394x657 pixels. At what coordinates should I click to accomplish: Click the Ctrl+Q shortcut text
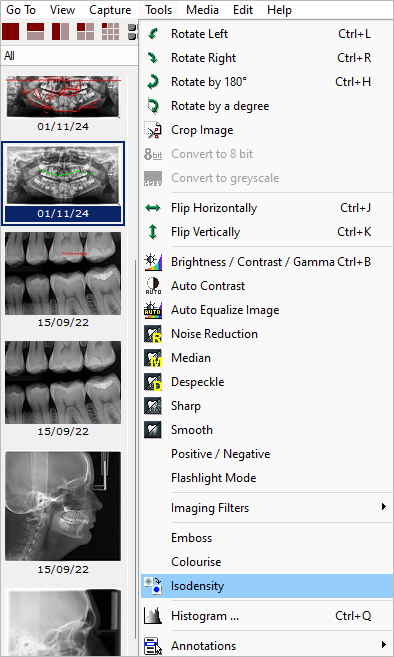coord(353,616)
